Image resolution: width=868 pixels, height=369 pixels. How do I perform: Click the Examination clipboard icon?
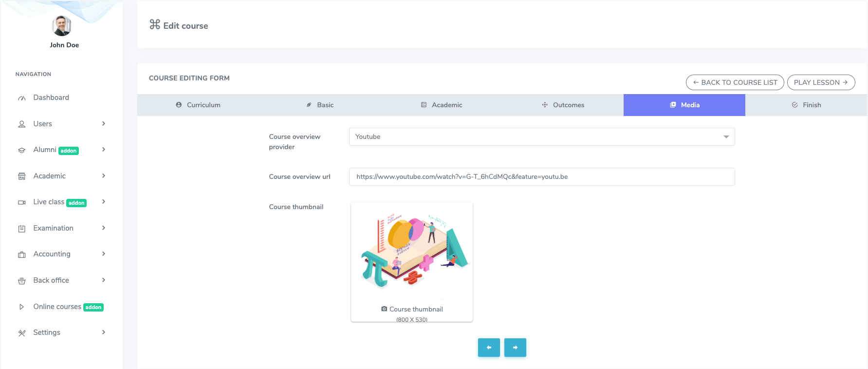[22, 229]
